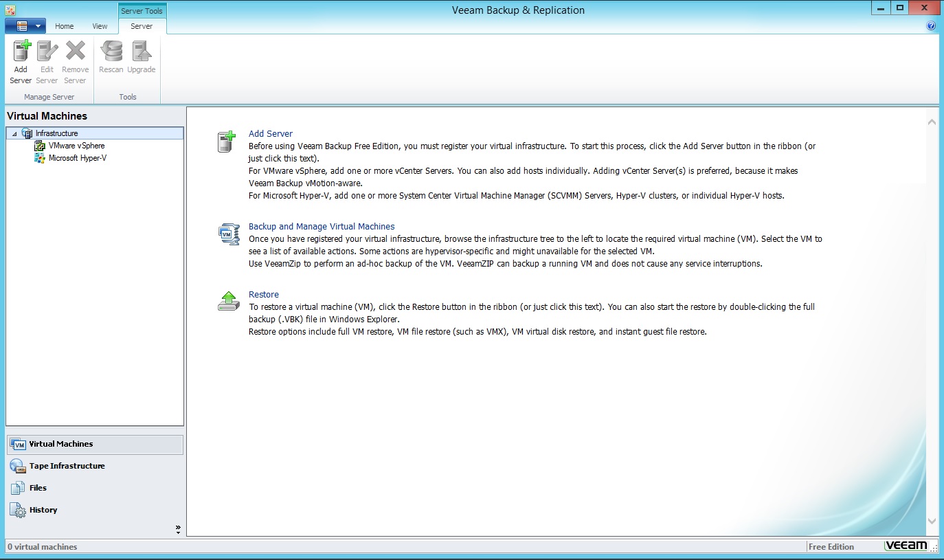The image size is (944, 560).
Task: Click the Free Edition status bar label
Action: [831, 547]
